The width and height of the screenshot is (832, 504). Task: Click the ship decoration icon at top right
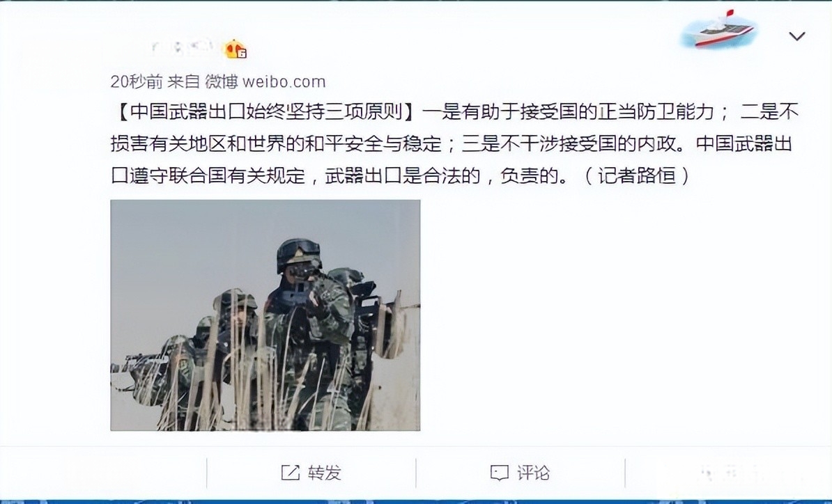[x=718, y=29]
